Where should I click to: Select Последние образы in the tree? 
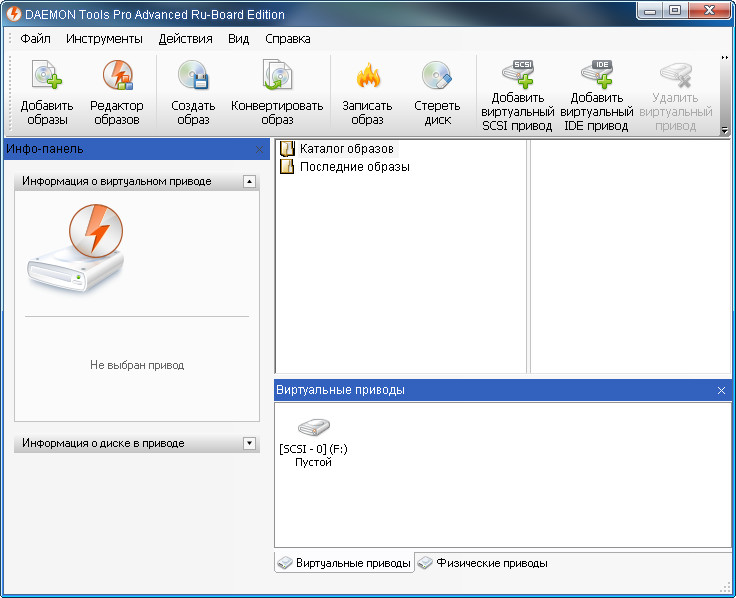354,167
